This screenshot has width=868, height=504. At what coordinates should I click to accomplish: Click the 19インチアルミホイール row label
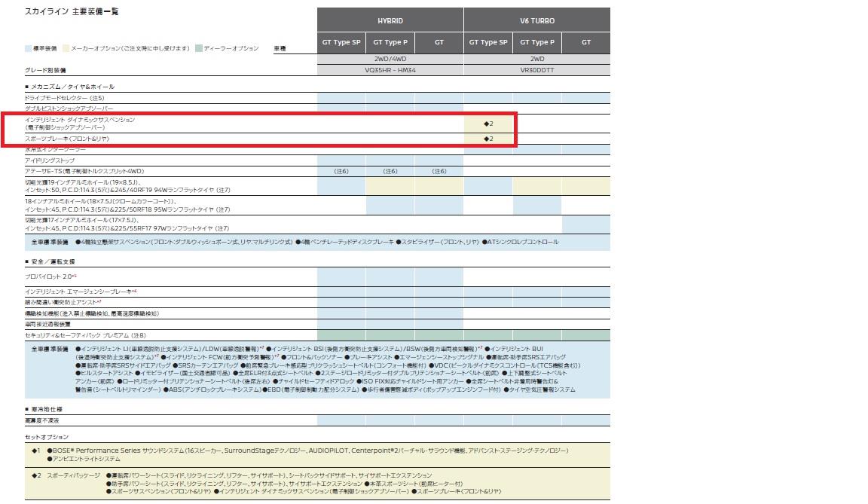point(127,186)
